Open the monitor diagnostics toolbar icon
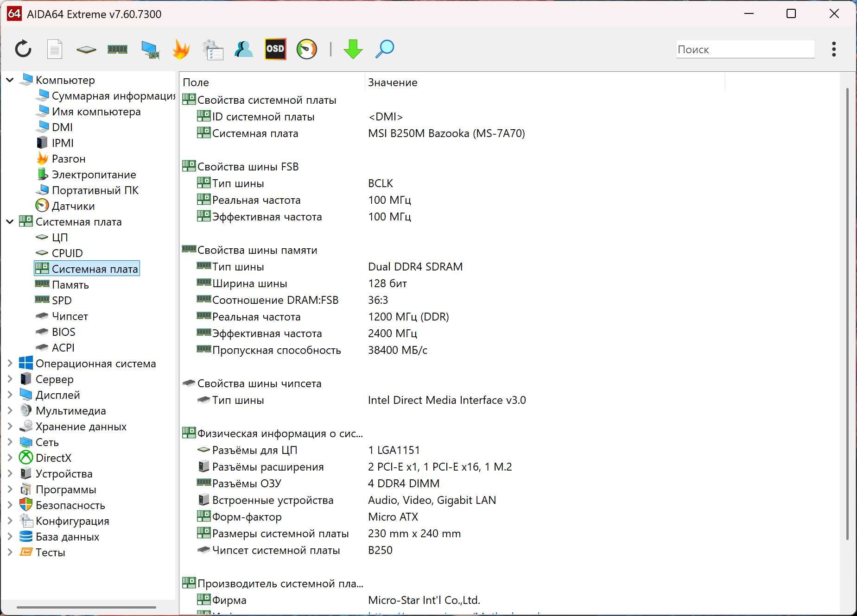 point(150,50)
